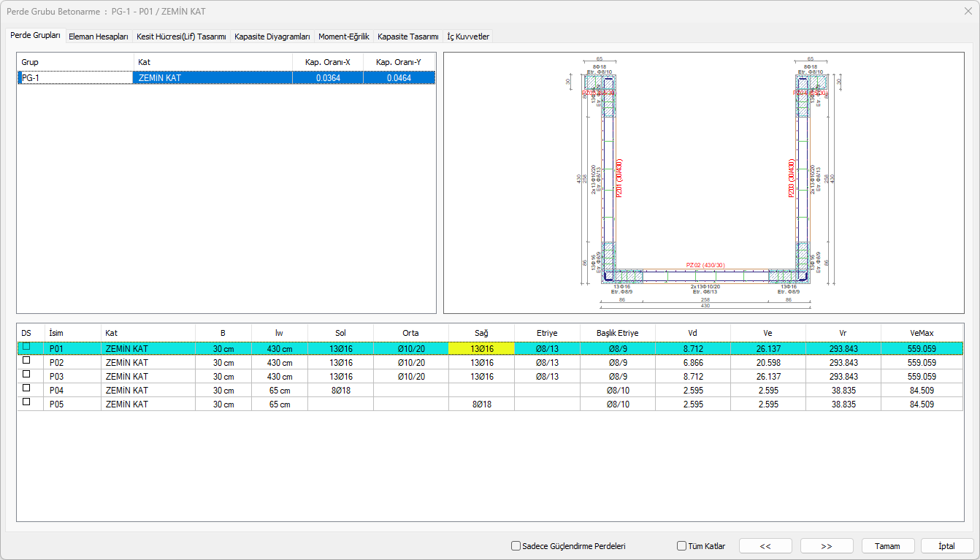
Task: Click the Kap. Oranı-X column header
Action: pos(327,62)
